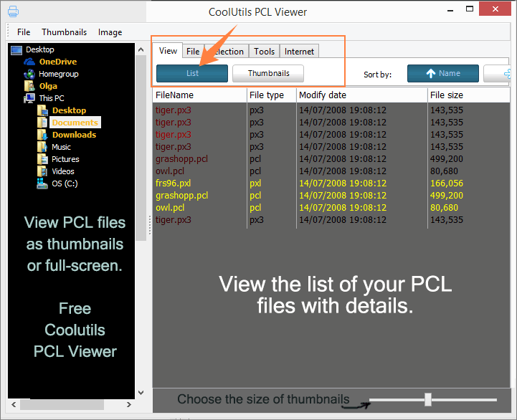
Task: Open the Image menu
Action: pos(110,32)
